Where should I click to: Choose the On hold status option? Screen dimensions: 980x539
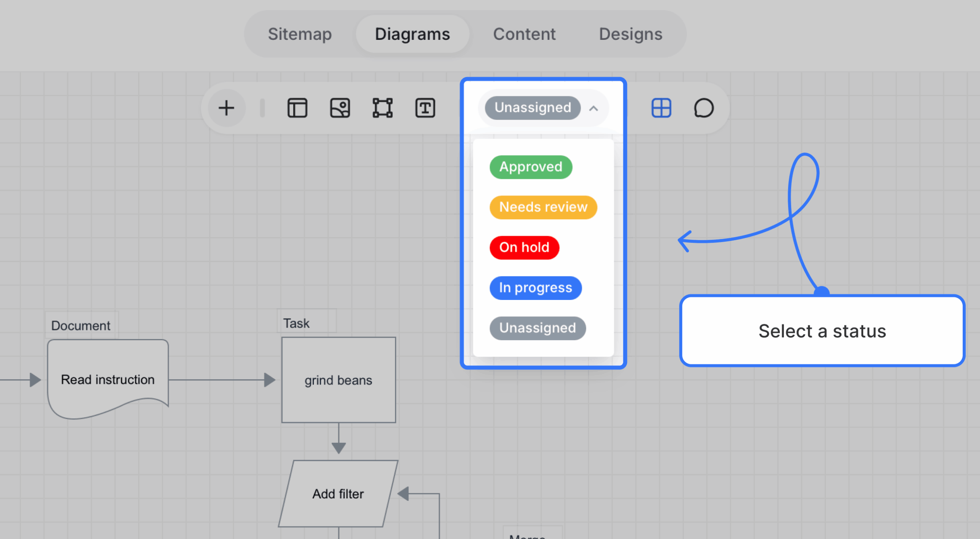(524, 247)
